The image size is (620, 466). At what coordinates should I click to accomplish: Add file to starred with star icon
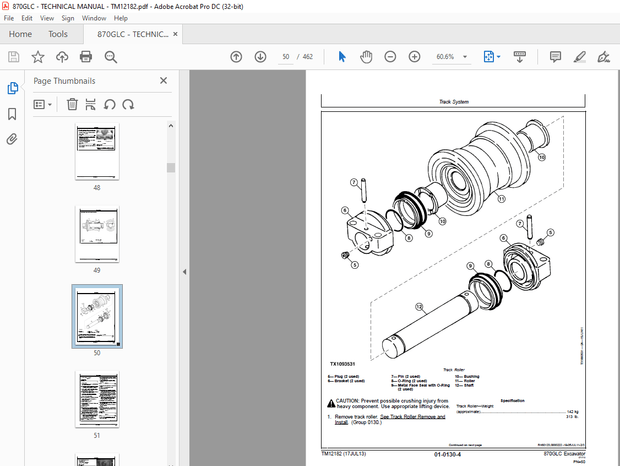(38, 57)
